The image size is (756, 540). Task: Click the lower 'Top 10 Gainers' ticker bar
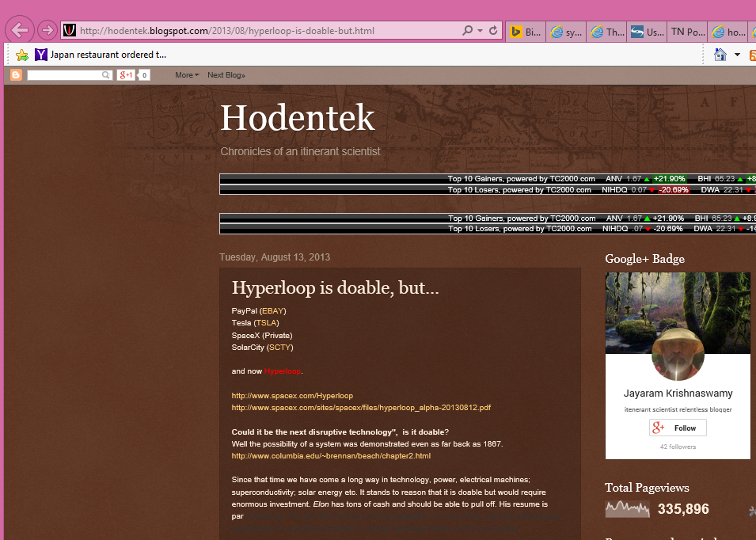point(488,219)
